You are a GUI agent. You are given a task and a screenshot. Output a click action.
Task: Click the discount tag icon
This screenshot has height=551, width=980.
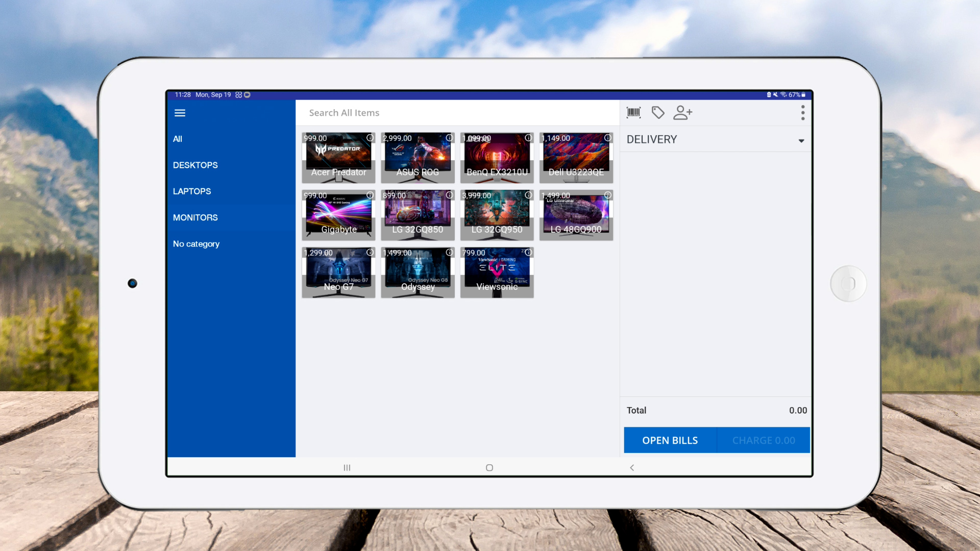[658, 113]
